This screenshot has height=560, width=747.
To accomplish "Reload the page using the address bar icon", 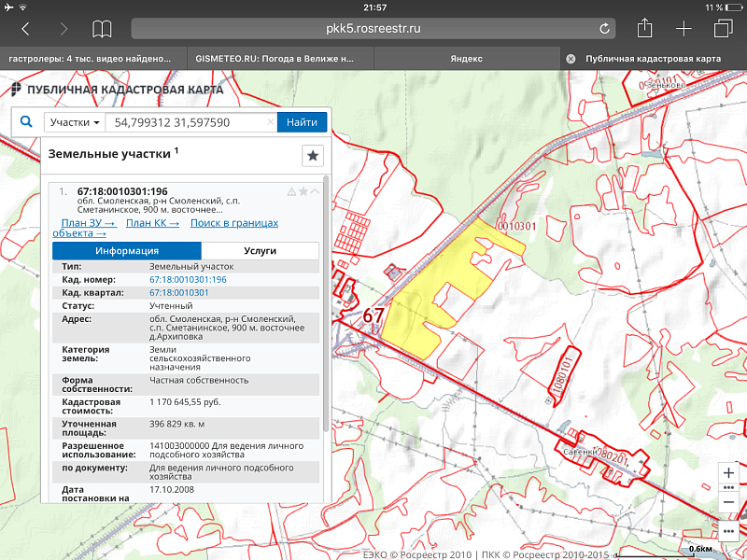I will (x=605, y=29).
